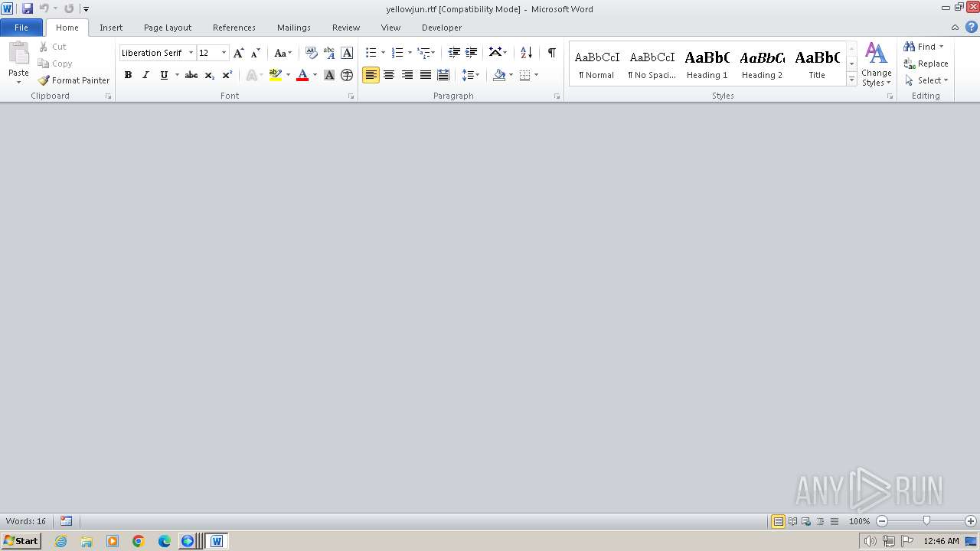Expand the Bullets list dropdown arrow
980x551 pixels.
point(383,53)
